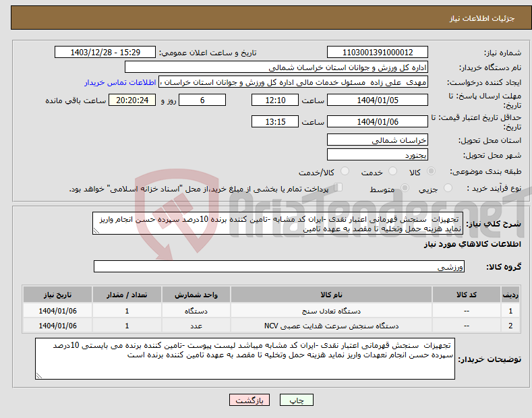Viewport: 532px width, 418px height.
Task: Click the ردیف column header
Action: pos(510,295)
